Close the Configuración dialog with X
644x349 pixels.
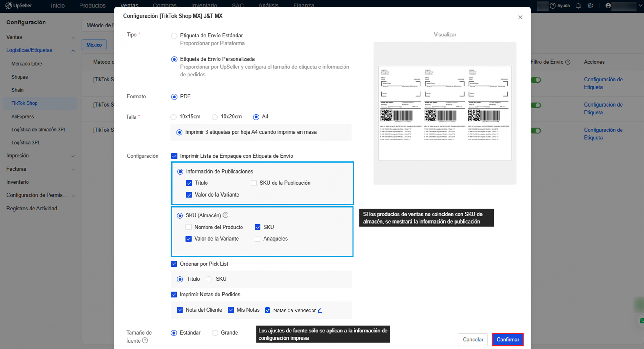[520, 17]
